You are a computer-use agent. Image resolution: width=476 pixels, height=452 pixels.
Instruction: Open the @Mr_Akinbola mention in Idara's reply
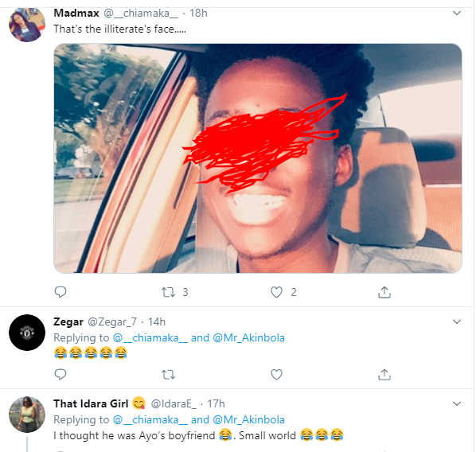coord(248,420)
